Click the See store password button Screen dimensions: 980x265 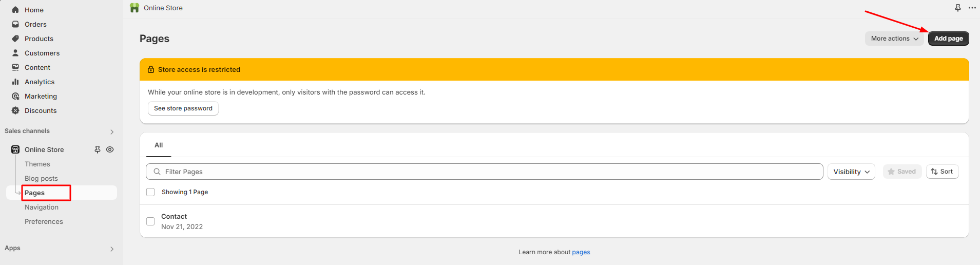(183, 108)
